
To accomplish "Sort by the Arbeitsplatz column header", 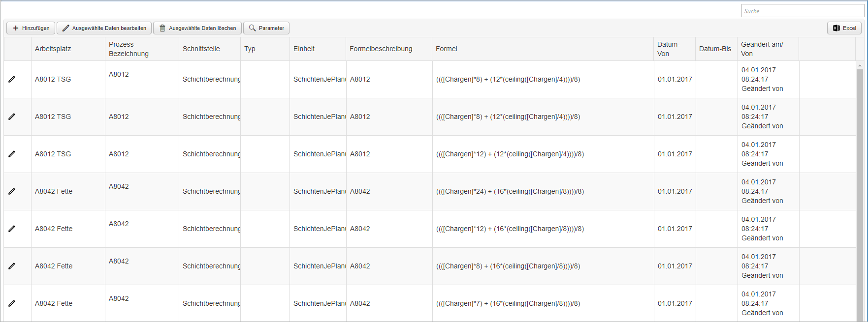I will [x=68, y=49].
